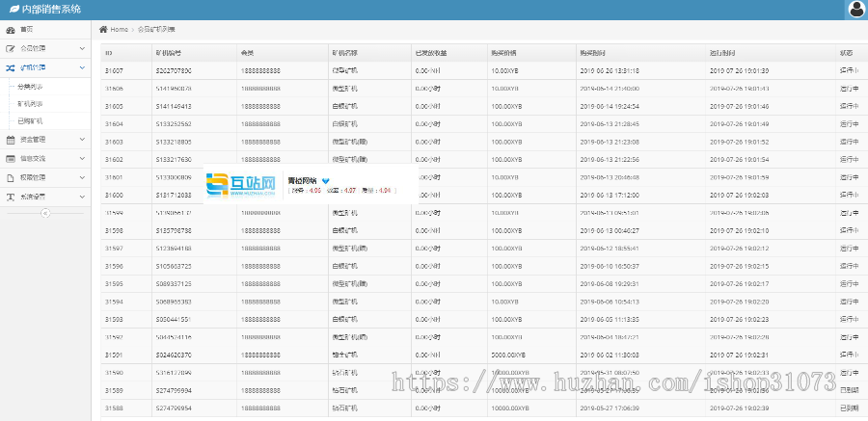The width and height of the screenshot is (868, 421).
Task: Expand the 资金管理 chevron
Action: [82, 140]
